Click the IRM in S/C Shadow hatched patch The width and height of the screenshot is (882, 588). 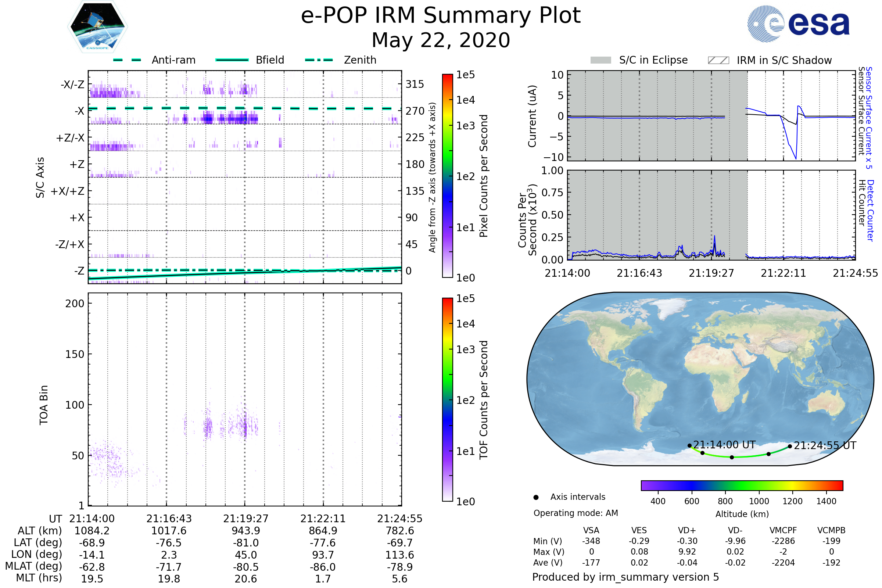tap(718, 60)
